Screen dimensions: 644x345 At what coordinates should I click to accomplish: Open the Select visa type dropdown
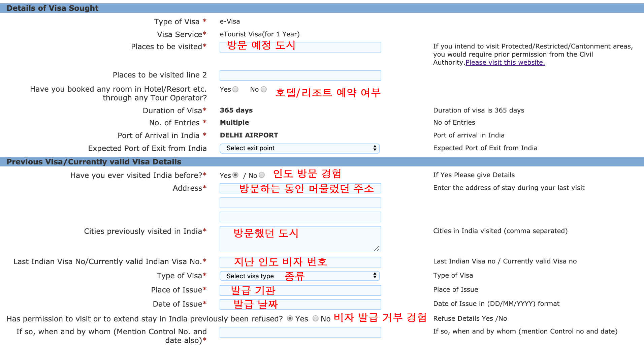(x=300, y=276)
